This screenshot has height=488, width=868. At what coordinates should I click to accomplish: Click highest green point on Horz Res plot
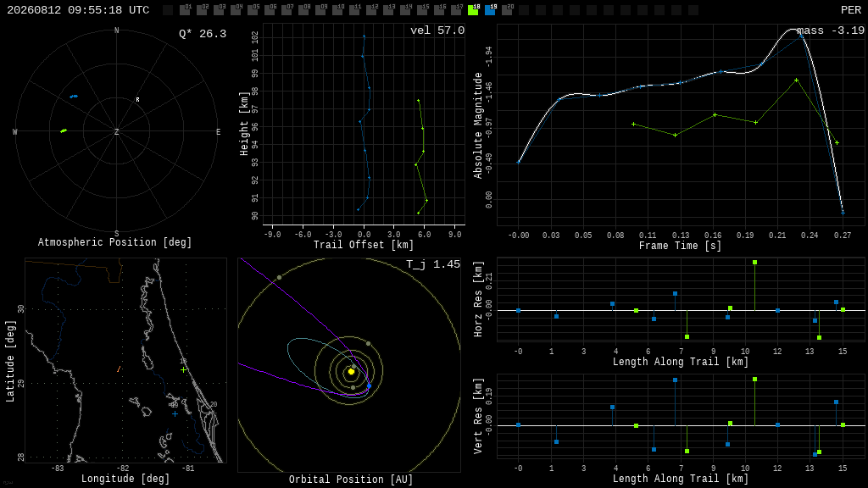pyautogui.click(x=754, y=263)
